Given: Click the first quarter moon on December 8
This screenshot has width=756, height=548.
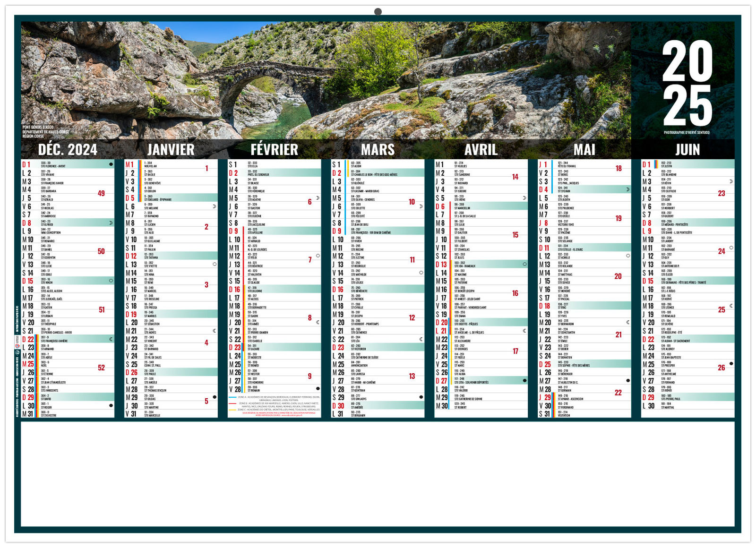Looking at the screenshot, I should tap(111, 223).
